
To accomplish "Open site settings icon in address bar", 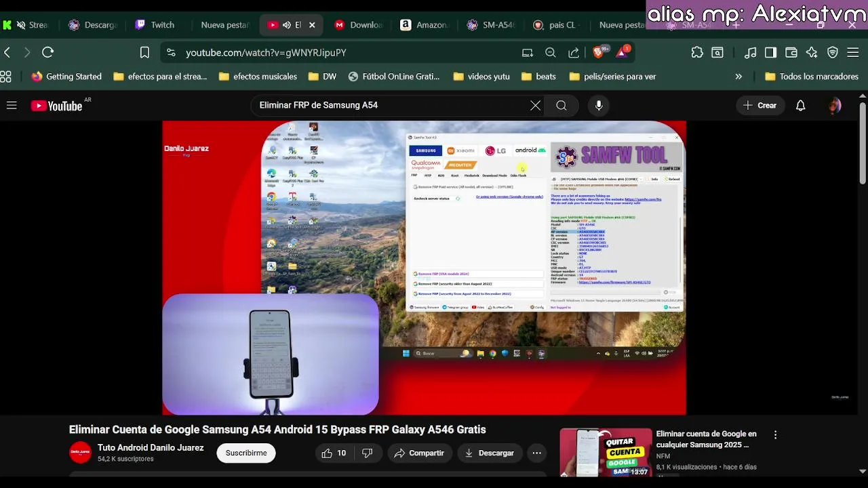I will click(x=171, y=52).
